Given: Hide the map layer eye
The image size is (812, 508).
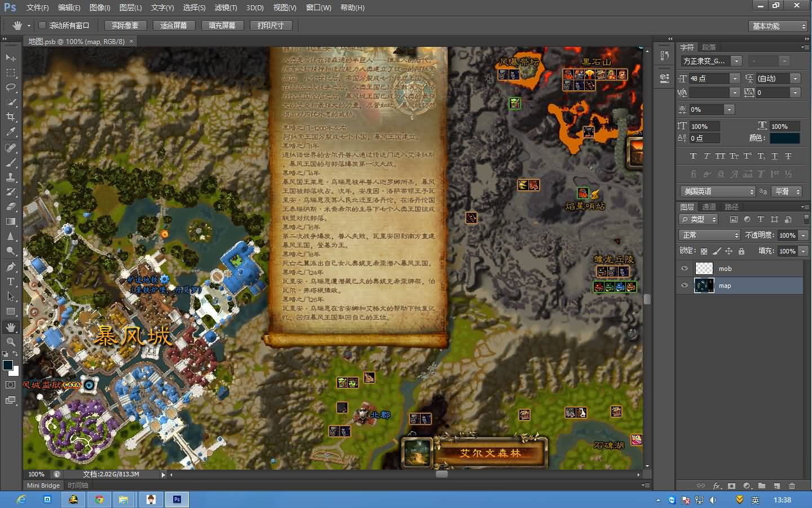Looking at the screenshot, I should [x=685, y=286].
